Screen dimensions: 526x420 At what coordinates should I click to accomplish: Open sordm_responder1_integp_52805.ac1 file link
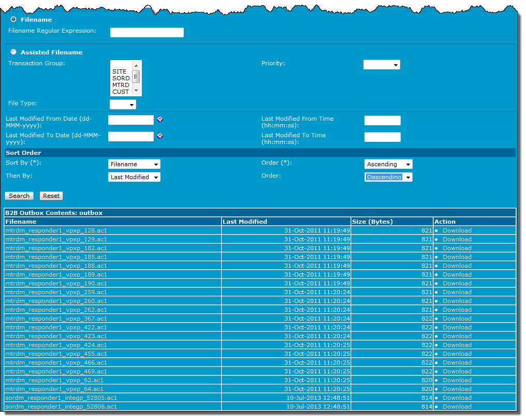[61, 398]
